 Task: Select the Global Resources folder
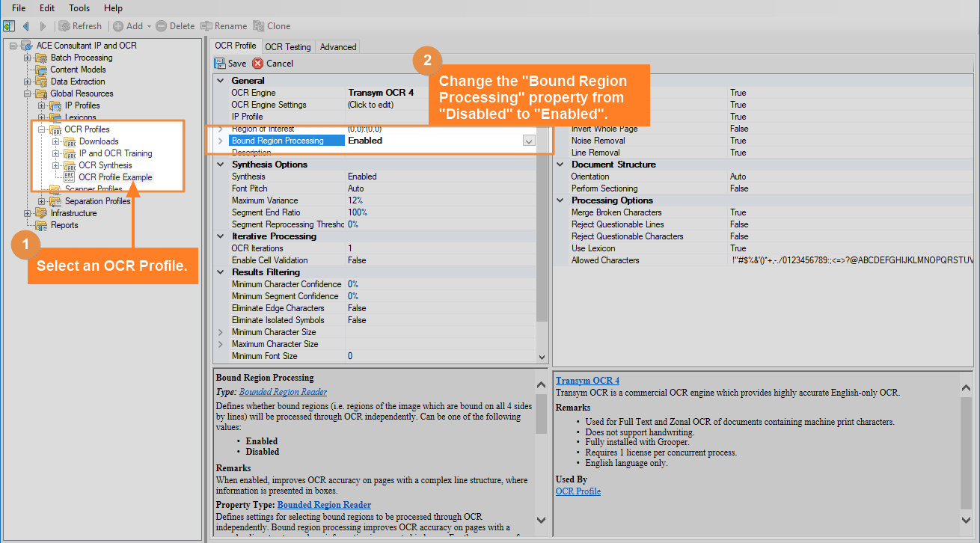pyautogui.click(x=82, y=93)
